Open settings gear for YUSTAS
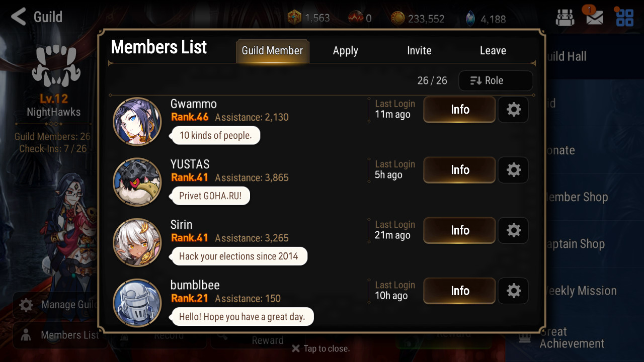The image size is (644, 362). pos(513,170)
